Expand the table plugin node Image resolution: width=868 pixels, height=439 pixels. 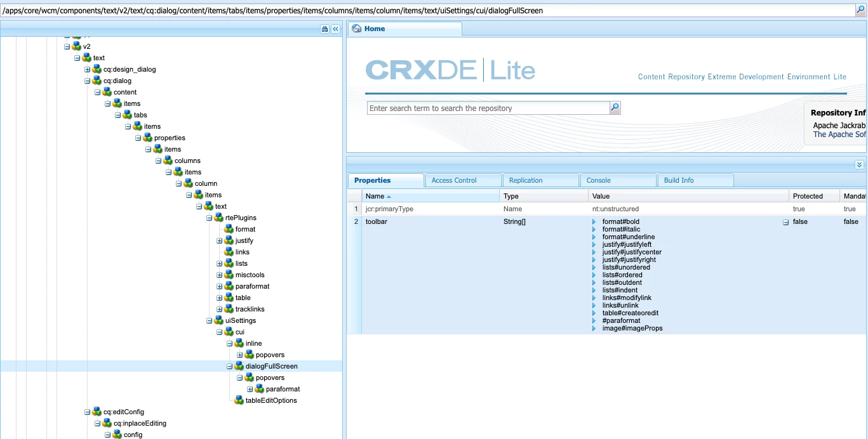click(220, 298)
